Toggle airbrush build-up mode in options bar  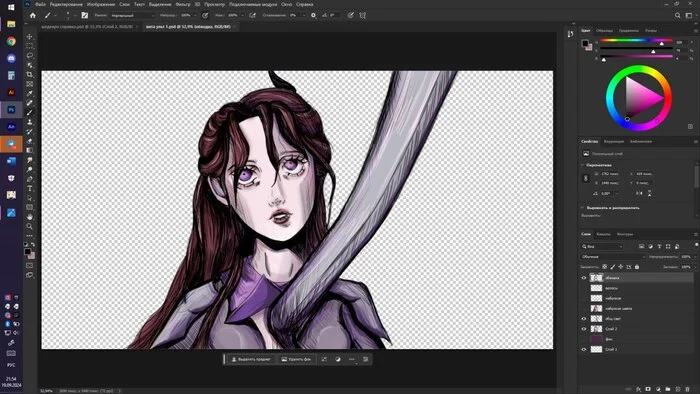253,15
